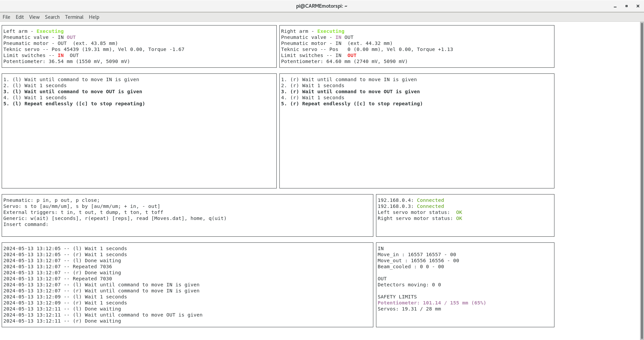Open the File menu
Viewport: 644px width, 340px height.
point(6,17)
